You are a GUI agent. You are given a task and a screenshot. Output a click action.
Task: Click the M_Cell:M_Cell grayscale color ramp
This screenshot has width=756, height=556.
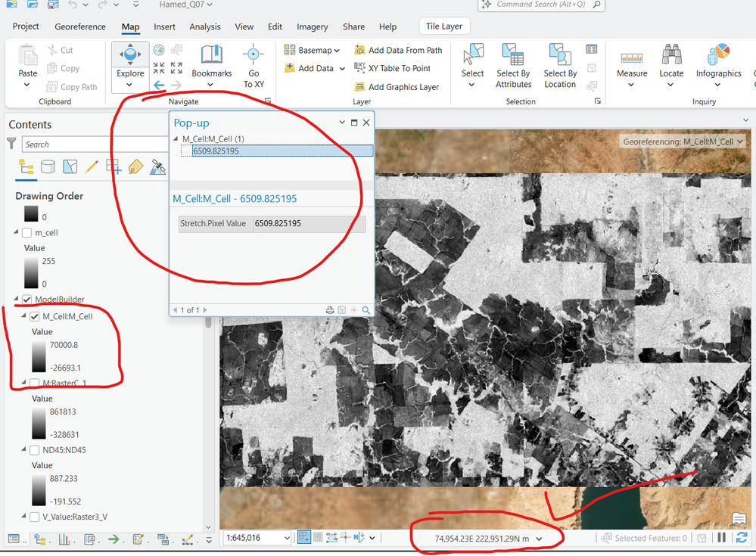[x=39, y=356]
